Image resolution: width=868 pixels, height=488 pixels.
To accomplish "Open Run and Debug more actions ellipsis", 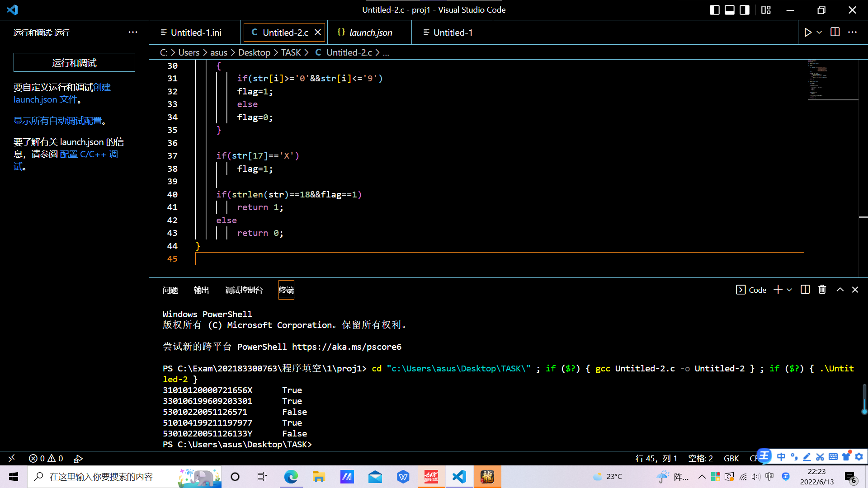I will point(132,32).
